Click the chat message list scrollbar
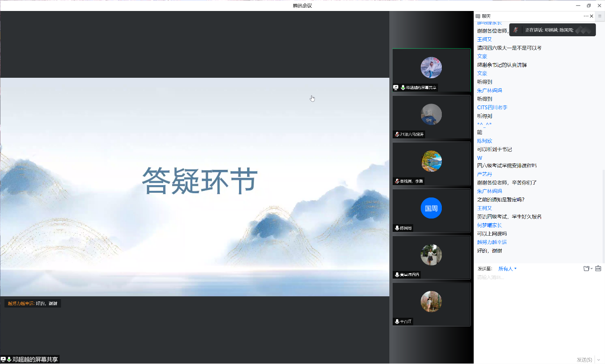The image size is (605, 364). 603,215
